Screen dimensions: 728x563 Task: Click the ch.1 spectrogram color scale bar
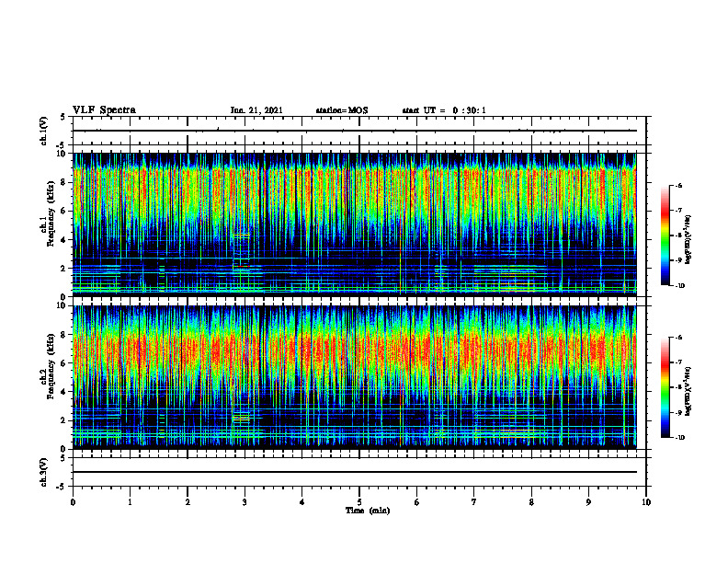(665, 236)
